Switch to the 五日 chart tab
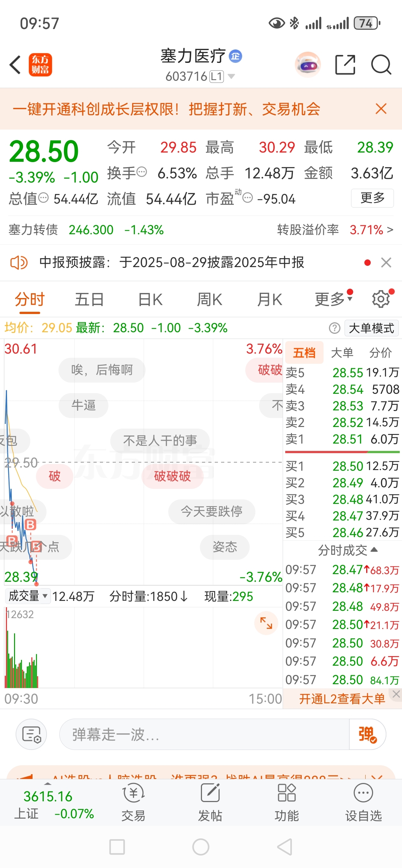Image resolution: width=402 pixels, height=868 pixels. (x=89, y=300)
